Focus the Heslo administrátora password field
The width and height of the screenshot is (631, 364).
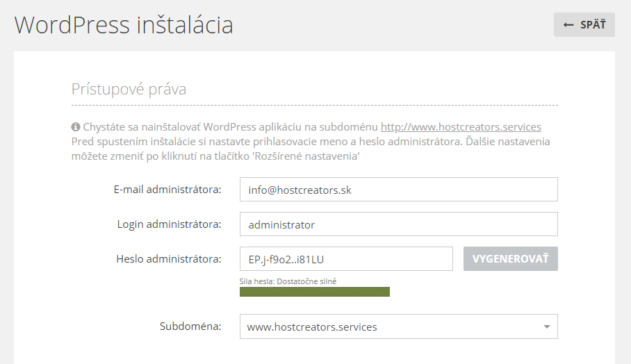pos(346,258)
